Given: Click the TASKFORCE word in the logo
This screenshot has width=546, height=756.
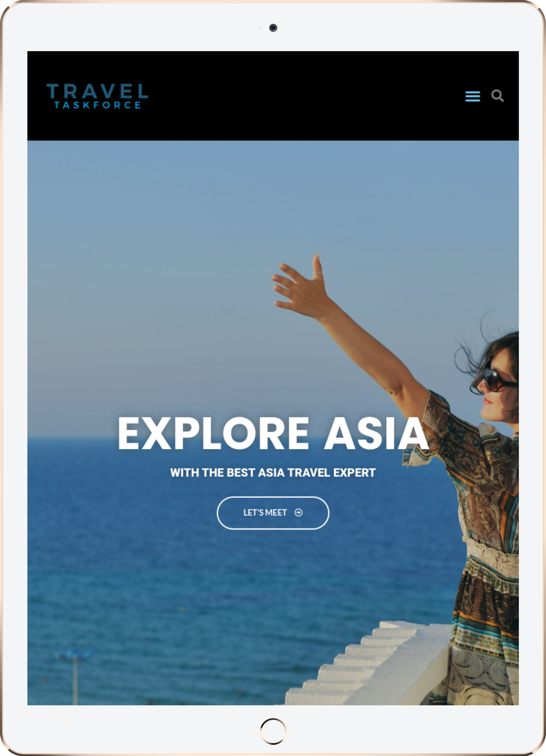Looking at the screenshot, I should (97, 105).
